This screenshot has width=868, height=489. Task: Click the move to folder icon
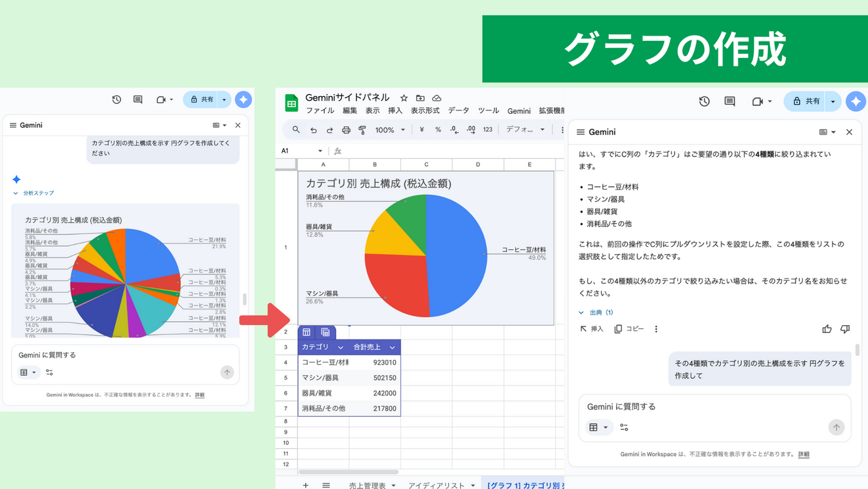point(420,98)
